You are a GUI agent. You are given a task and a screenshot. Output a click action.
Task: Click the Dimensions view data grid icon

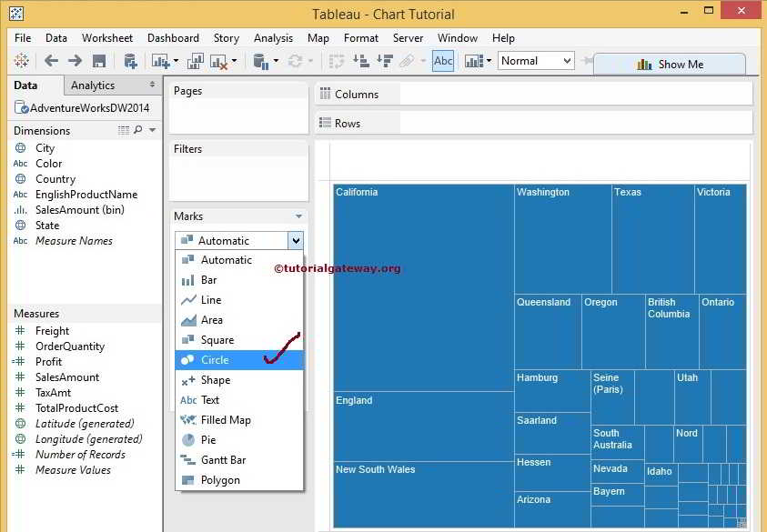[x=124, y=130]
